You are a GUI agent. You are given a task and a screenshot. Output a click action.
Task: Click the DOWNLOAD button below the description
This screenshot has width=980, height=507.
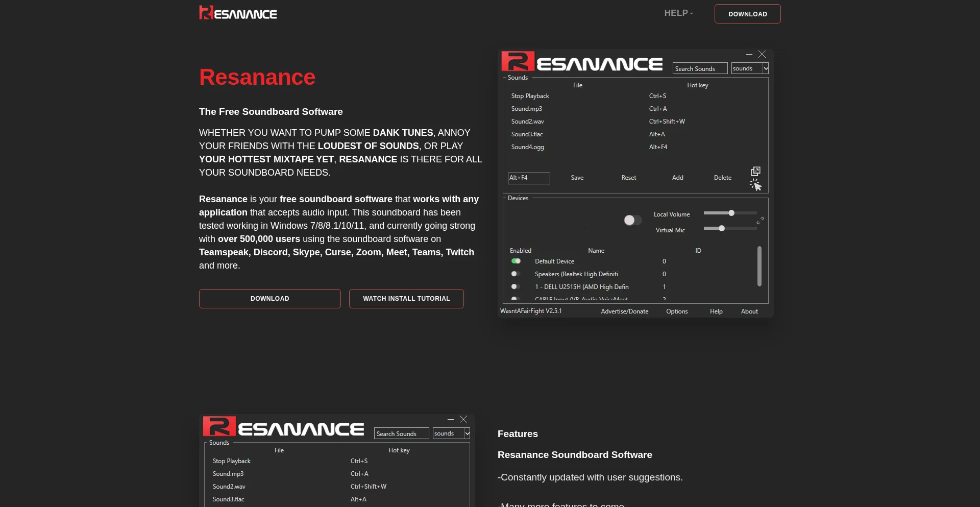[x=269, y=299]
